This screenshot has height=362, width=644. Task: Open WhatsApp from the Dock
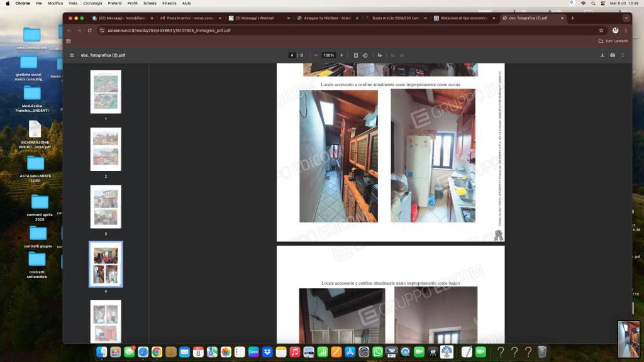[x=377, y=352]
